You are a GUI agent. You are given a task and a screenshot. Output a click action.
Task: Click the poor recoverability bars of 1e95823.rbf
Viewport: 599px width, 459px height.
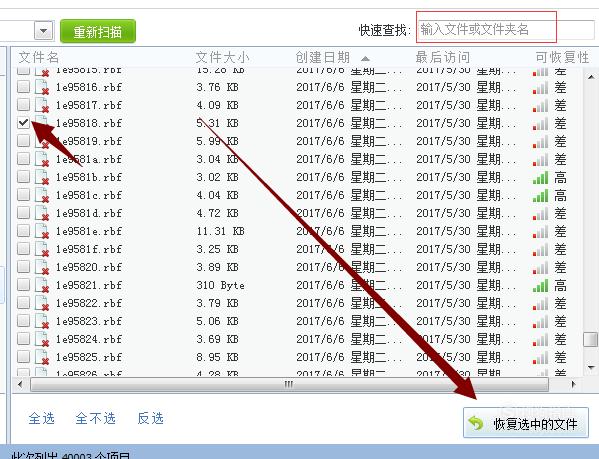[x=541, y=322]
